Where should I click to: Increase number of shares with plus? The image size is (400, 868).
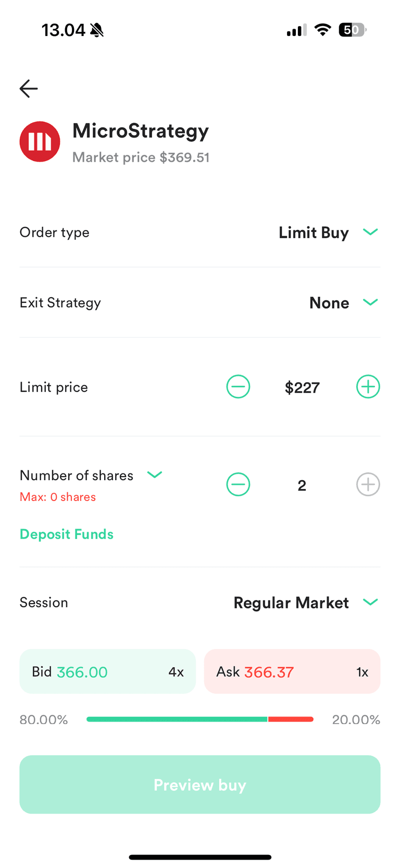[368, 485]
